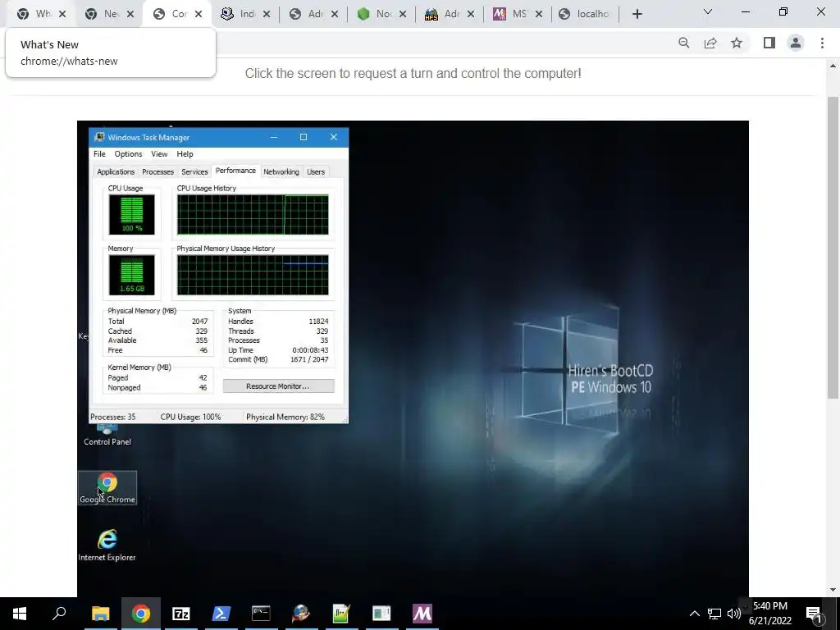The height and width of the screenshot is (630, 840).
Task: Open Chrome three-dot menu
Action: click(822, 43)
